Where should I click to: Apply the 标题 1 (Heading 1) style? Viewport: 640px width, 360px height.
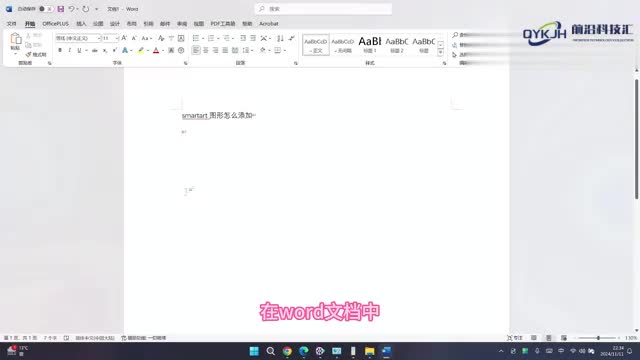tap(370, 45)
